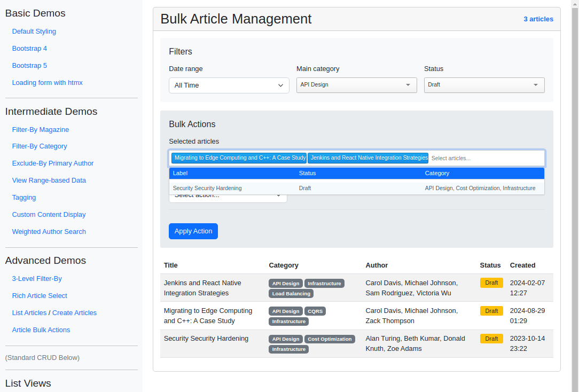Open the Default Styling demo
The image size is (579, 392).
pos(34,31)
